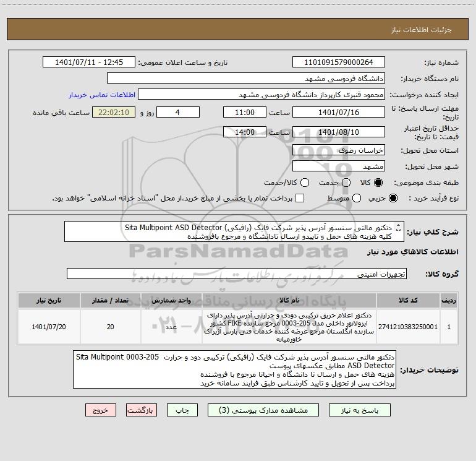This screenshot has height=461, width=476.
Task: Click the response deadline date 1401/07/16
Action: [339, 112]
